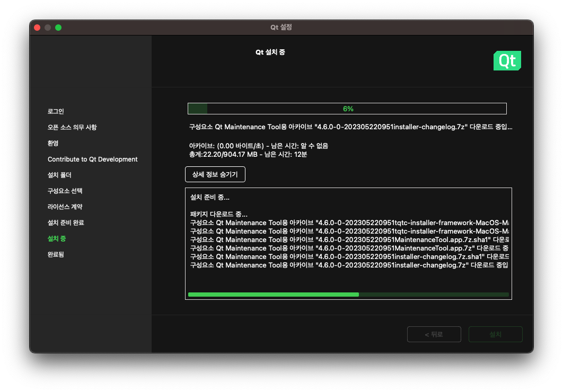Zoom window with green title bar button
Image resolution: width=563 pixels, height=392 pixels.
click(58, 28)
